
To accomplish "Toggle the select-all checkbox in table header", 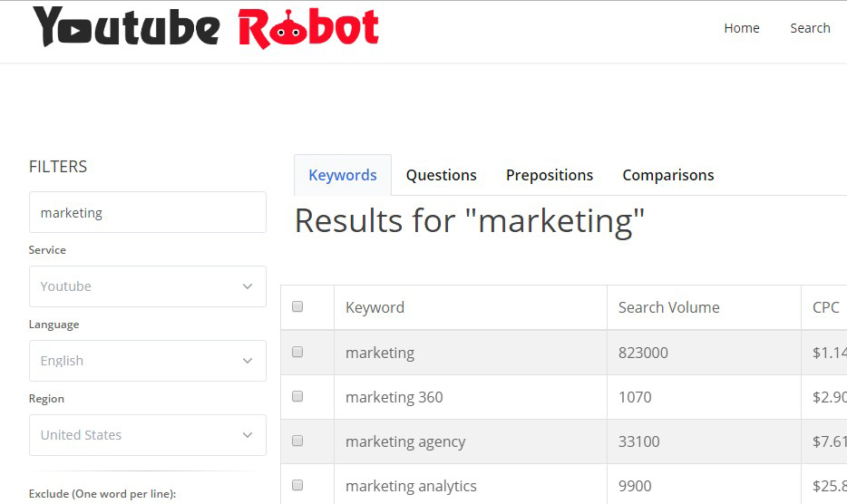I will 297,306.
